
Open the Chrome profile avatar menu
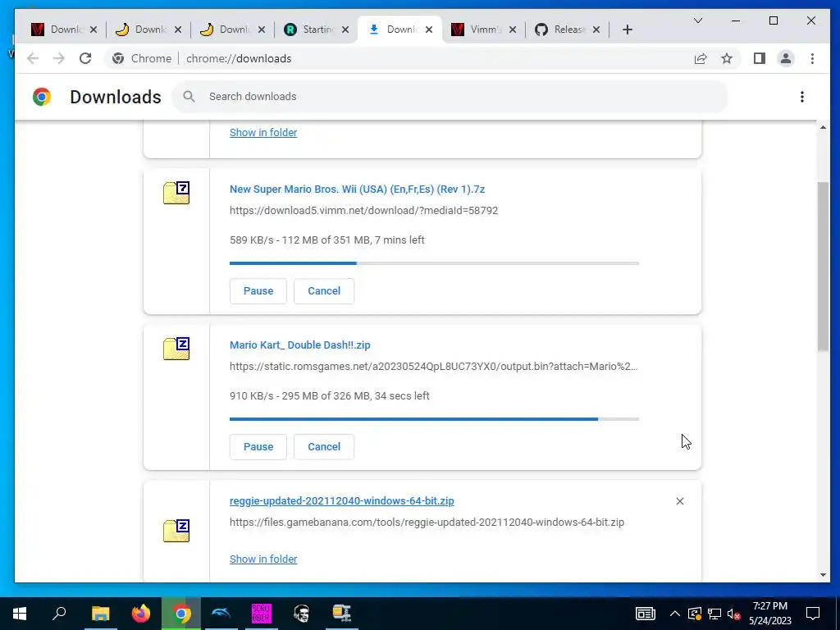(x=786, y=58)
